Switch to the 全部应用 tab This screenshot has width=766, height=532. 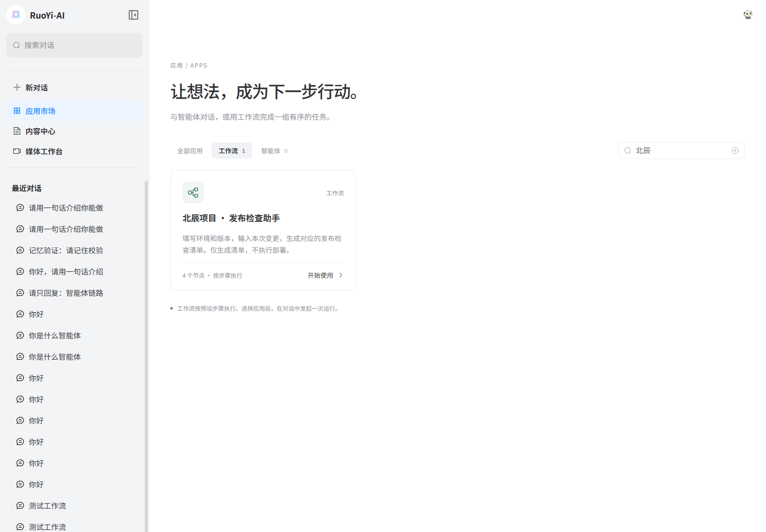tap(190, 151)
